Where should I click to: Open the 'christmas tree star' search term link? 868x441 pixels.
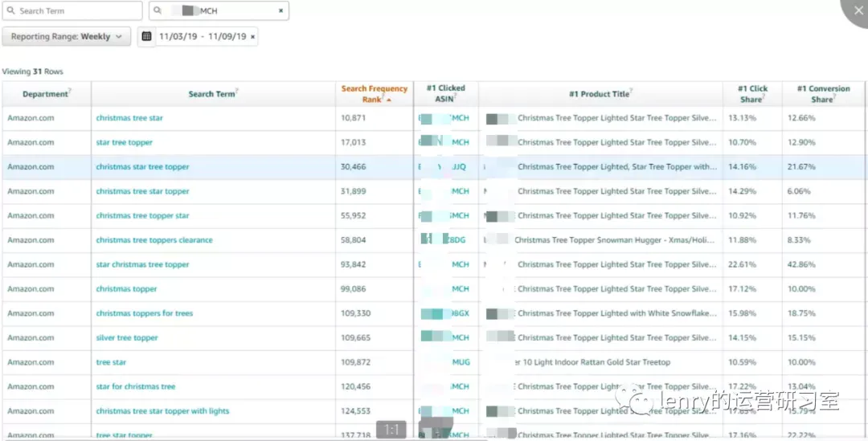tap(129, 118)
